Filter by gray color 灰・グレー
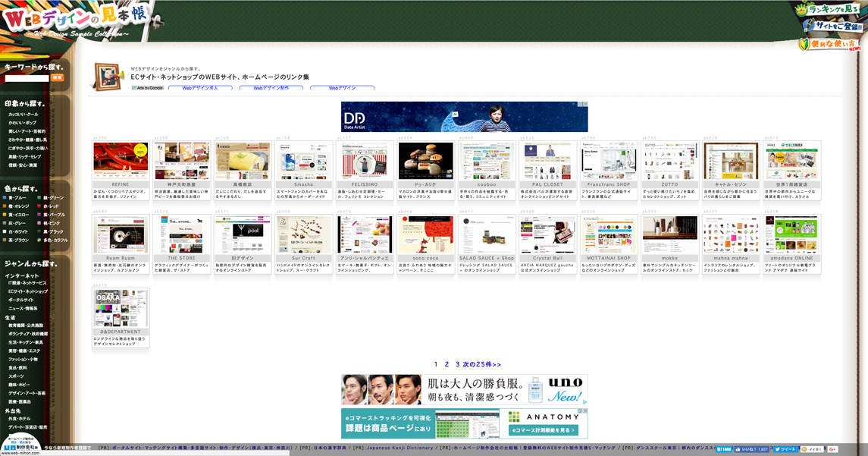This screenshot has width=868, height=456. click(x=14, y=223)
